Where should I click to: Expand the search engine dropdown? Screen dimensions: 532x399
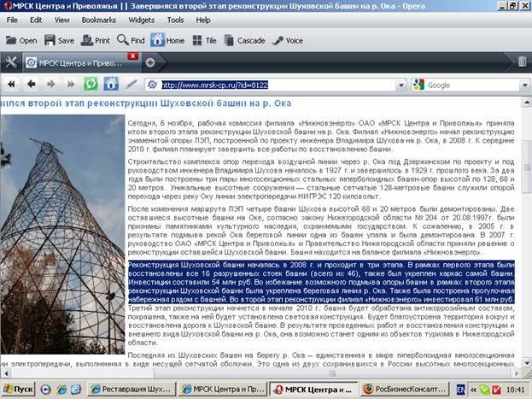(525, 85)
